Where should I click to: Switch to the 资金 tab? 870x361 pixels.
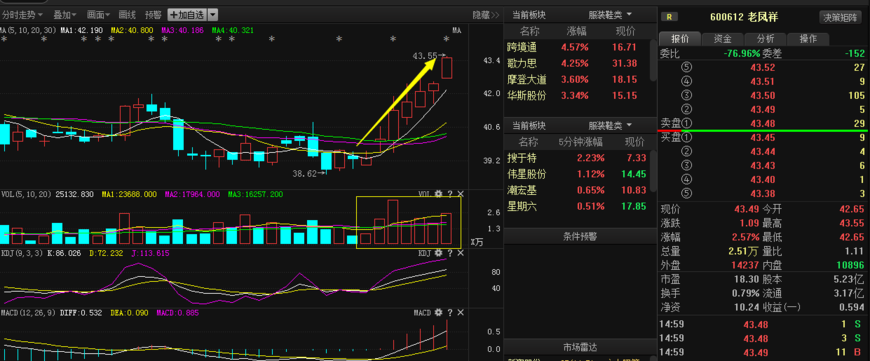(x=722, y=39)
